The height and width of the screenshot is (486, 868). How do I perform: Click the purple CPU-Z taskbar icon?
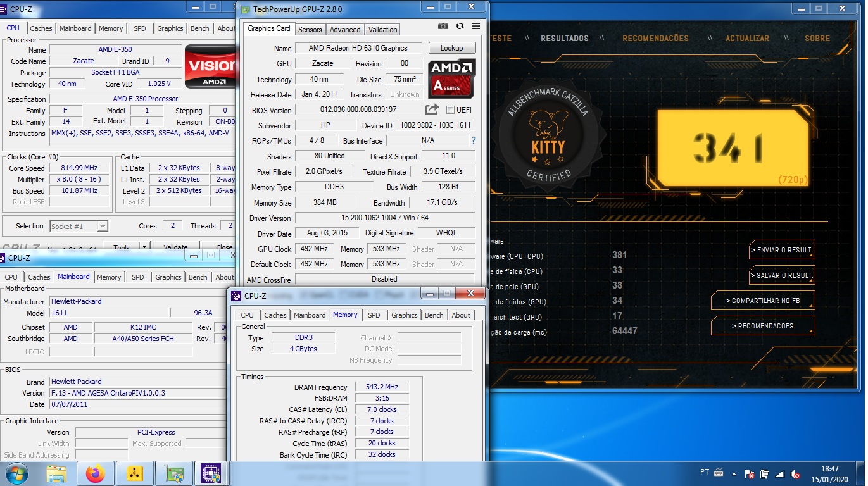pyautogui.click(x=211, y=473)
